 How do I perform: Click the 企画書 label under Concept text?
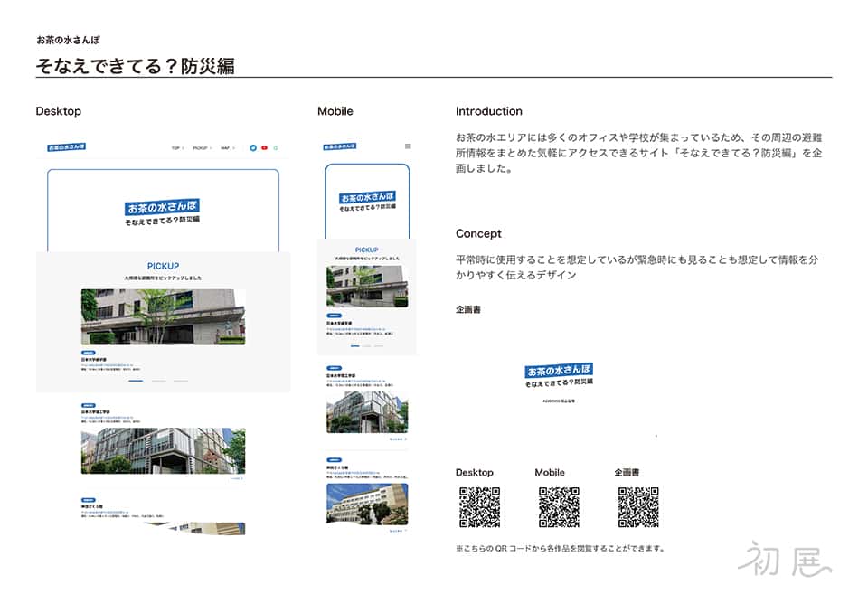[x=467, y=309]
